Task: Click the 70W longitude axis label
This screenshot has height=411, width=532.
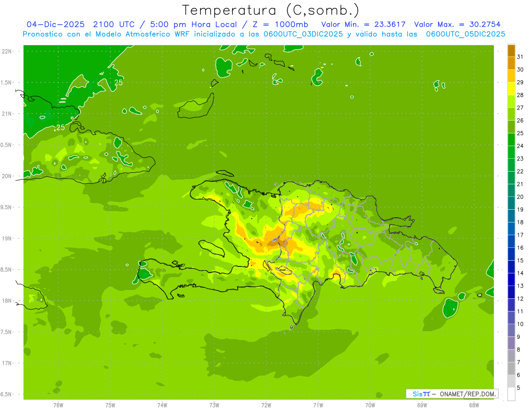Action: point(370,405)
